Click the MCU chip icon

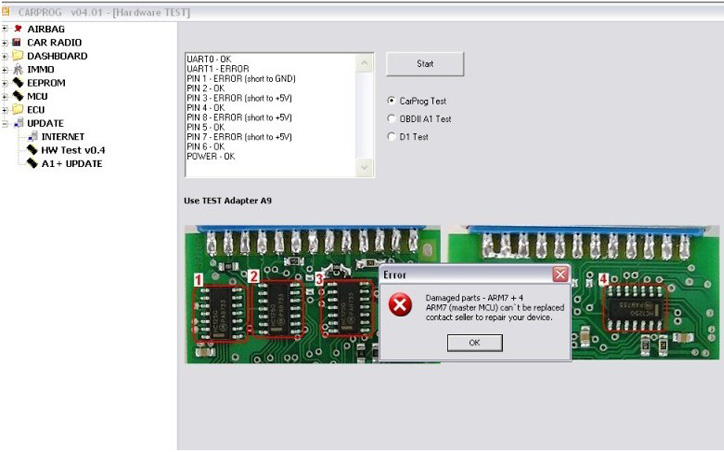coord(18,96)
